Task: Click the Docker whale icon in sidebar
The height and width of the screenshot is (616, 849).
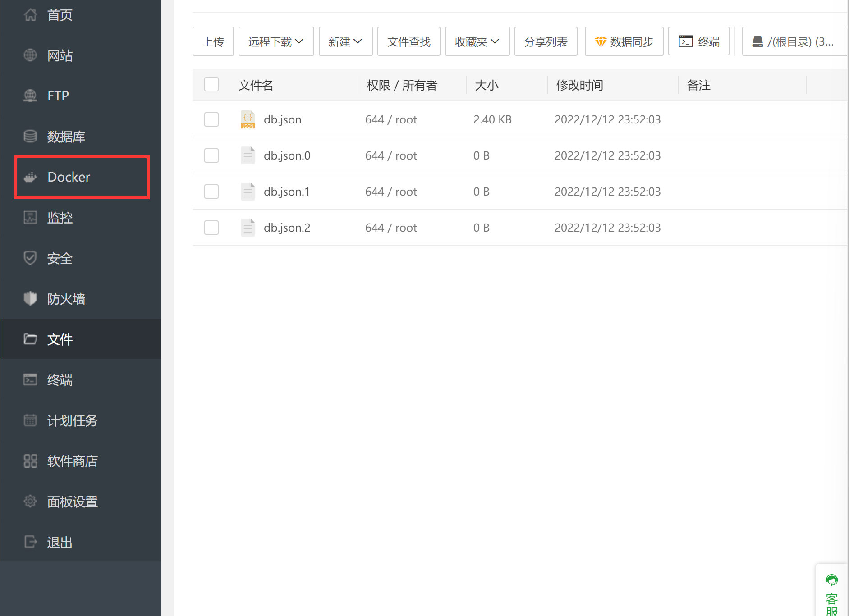Action: point(30,177)
